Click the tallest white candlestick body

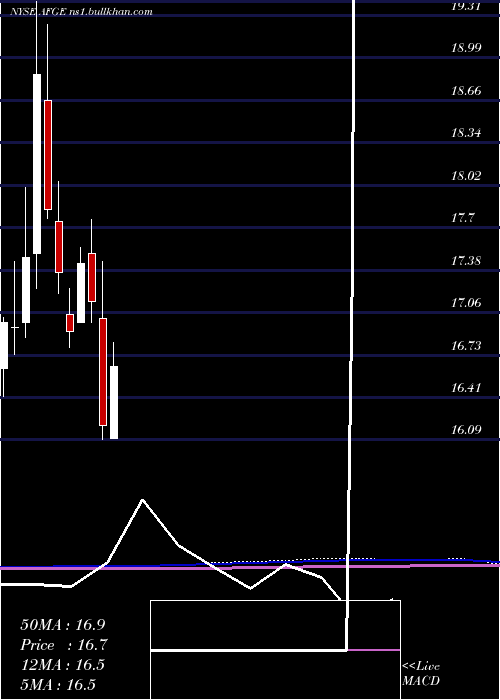coord(37,164)
